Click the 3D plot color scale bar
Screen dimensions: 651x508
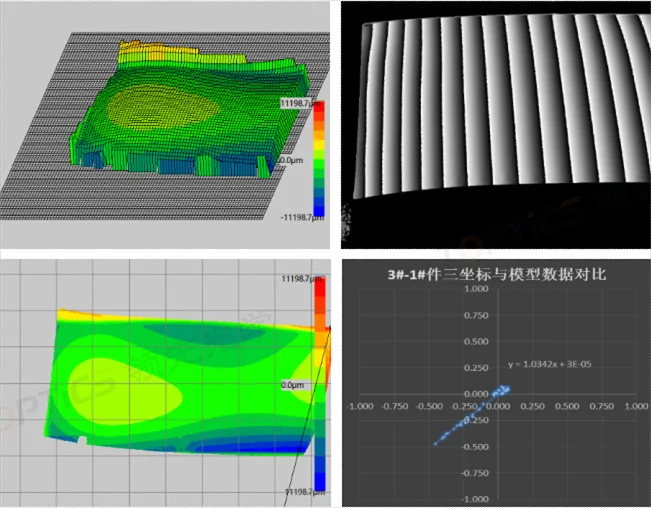pos(319,159)
